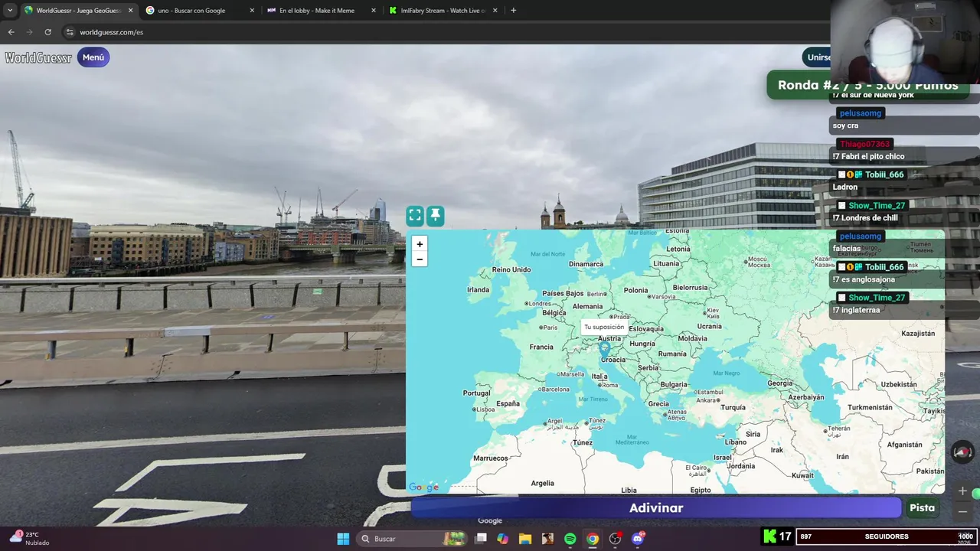Click the Unirse button
980x551 pixels.
817,57
